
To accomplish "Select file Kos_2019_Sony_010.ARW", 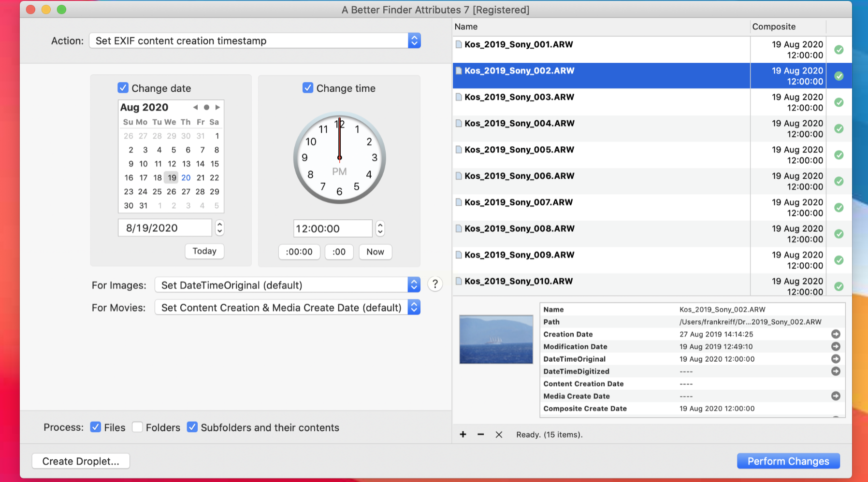I will pos(652,285).
